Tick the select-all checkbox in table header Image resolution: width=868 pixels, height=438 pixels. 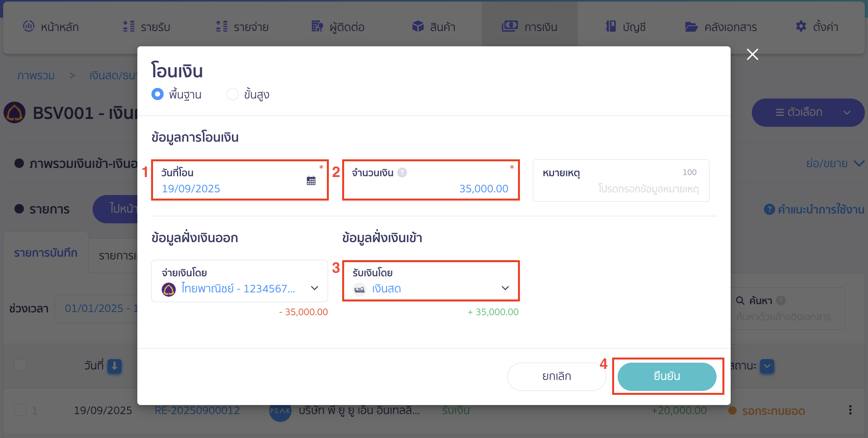pyautogui.click(x=20, y=365)
